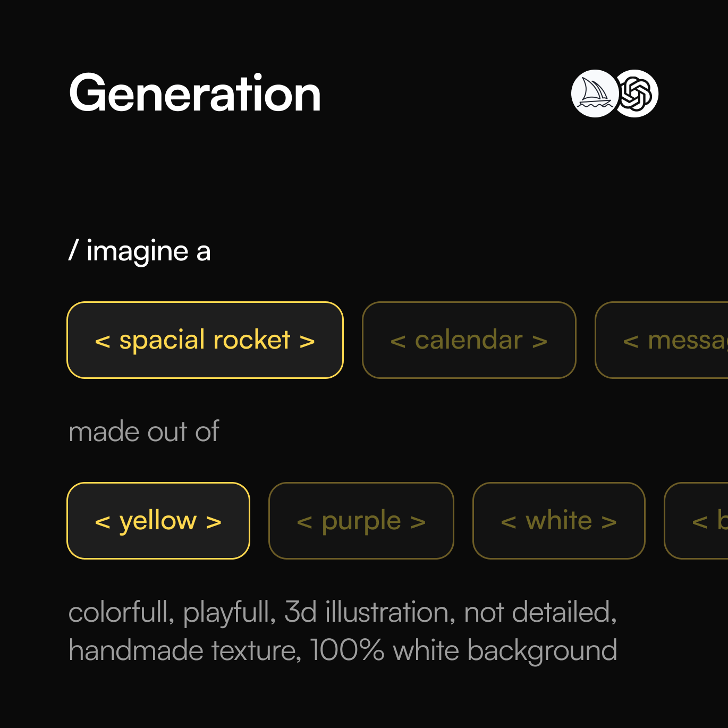The height and width of the screenshot is (728, 728).
Task: Click right arrow on spacial rocket chip
Action: 307,341
